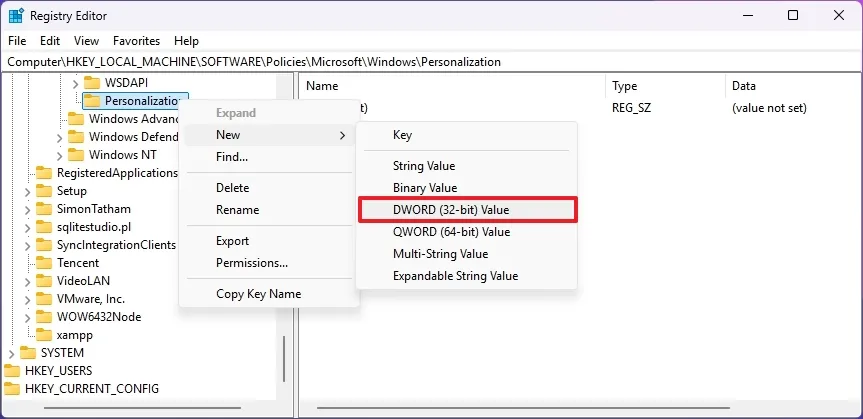Expand the VMware, Inc. tree node
The height and width of the screenshot is (419, 863).
tap(28, 299)
